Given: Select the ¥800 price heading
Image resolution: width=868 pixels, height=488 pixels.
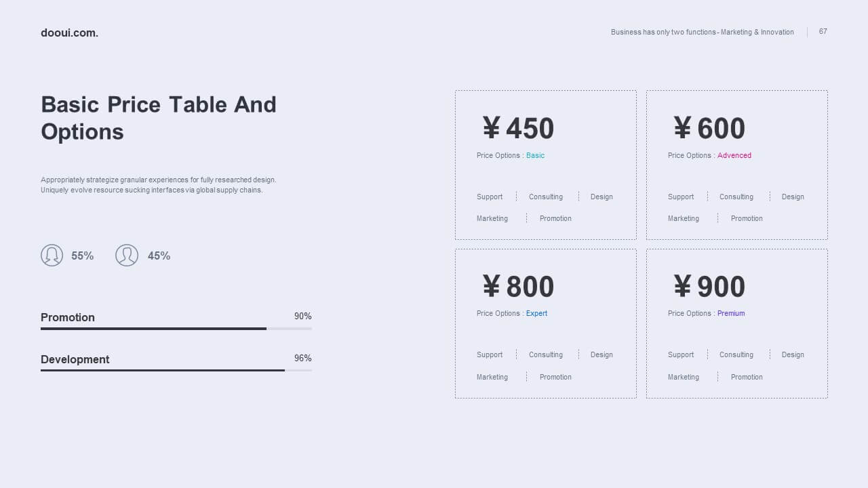Looking at the screenshot, I should [x=518, y=287].
